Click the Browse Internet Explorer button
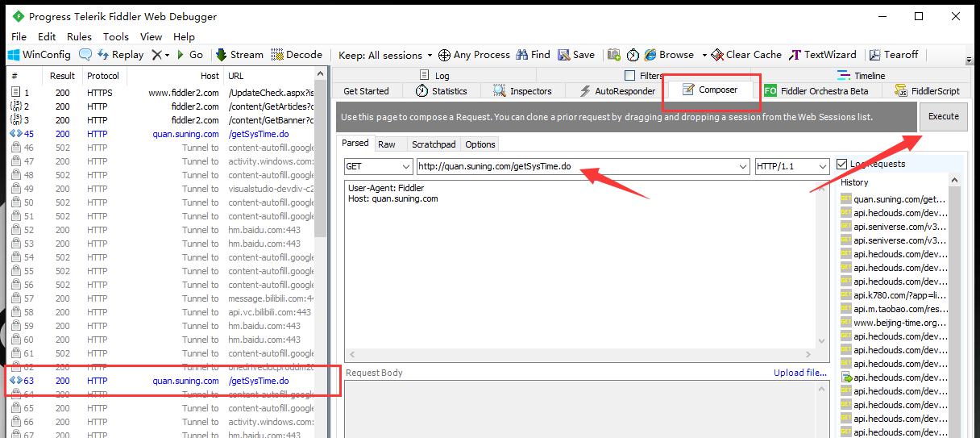The width and height of the screenshot is (980, 438). 669,55
